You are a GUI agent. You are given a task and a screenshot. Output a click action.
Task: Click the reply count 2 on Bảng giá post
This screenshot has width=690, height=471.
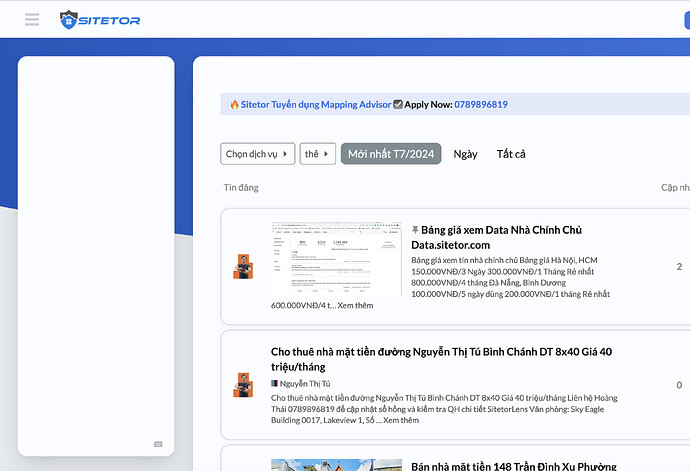tap(679, 266)
